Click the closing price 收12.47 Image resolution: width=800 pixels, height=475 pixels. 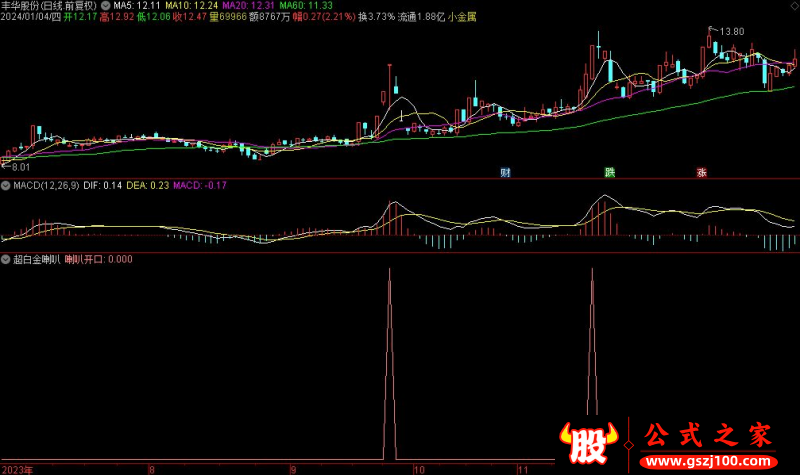coord(190,17)
